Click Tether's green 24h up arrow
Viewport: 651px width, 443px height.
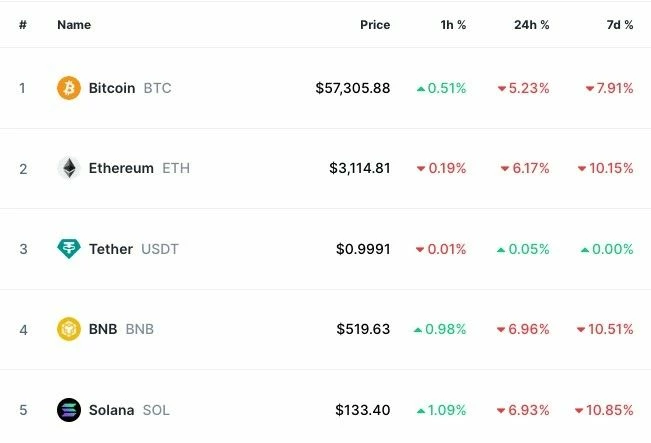[501, 250]
